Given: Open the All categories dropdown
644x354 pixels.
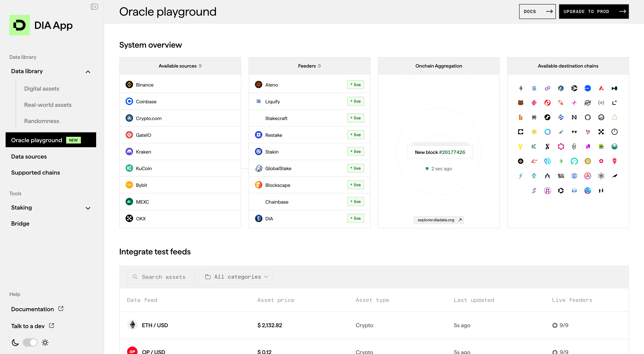Looking at the screenshot, I should point(236,277).
